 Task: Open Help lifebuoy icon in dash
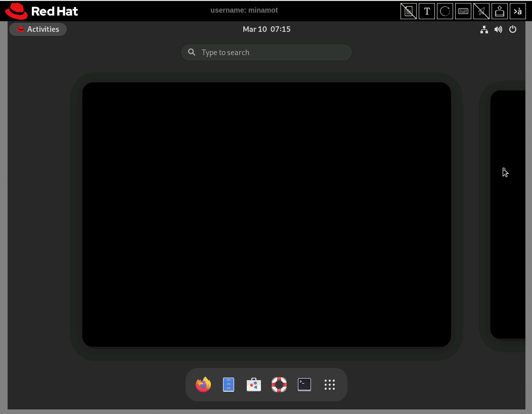pos(279,385)
